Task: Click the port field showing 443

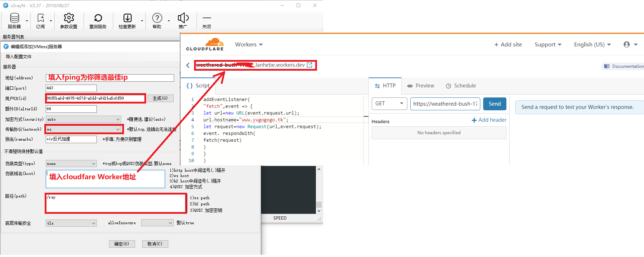Action: point(71,88)
